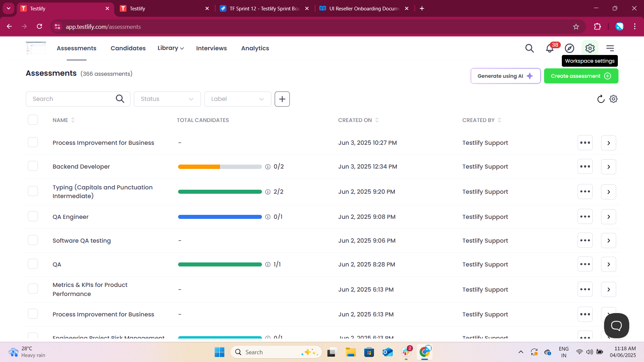Switch to the Analytics tab

click(x=255, y=48)
